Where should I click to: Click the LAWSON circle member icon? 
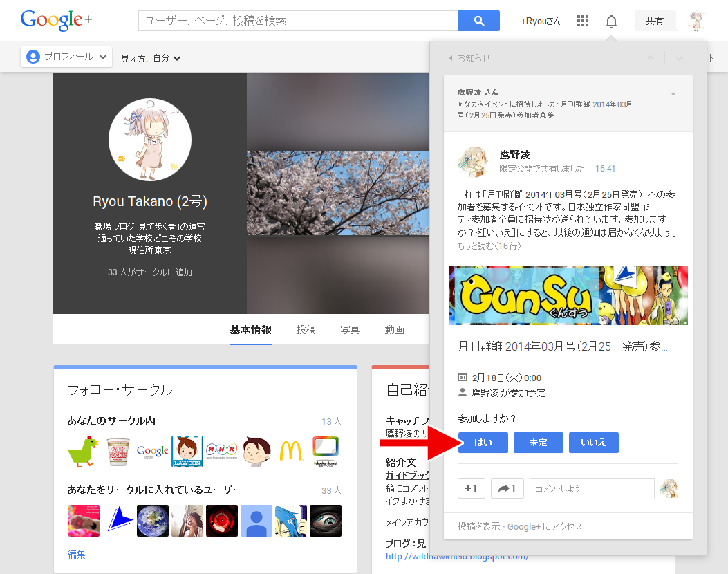pos(187,452)
